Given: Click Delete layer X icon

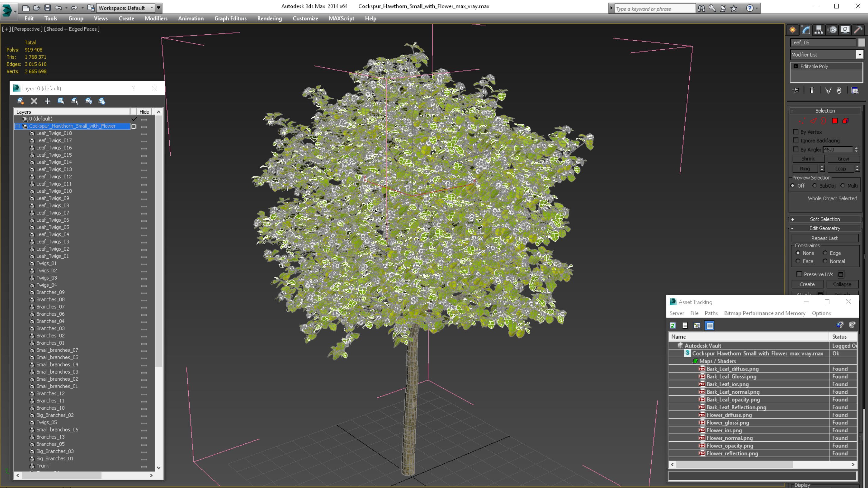Looking at the screenshot, I should point(34,101).
